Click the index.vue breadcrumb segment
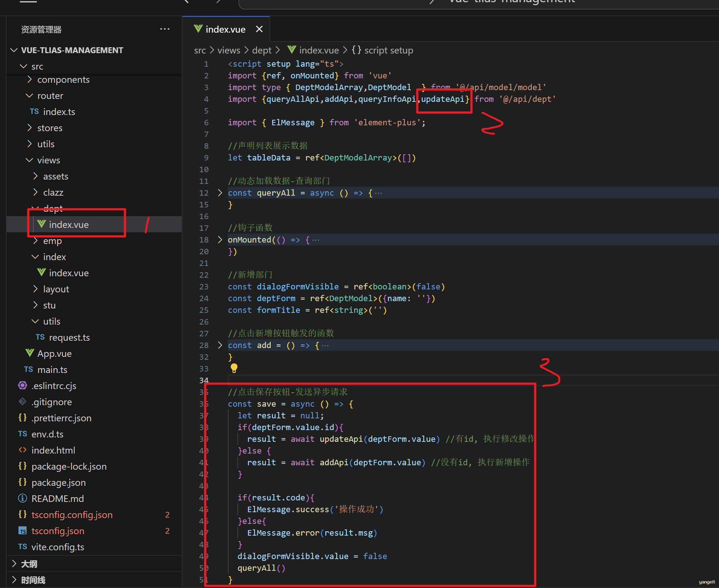Screen dimensions: 719x588 point(319,50)
